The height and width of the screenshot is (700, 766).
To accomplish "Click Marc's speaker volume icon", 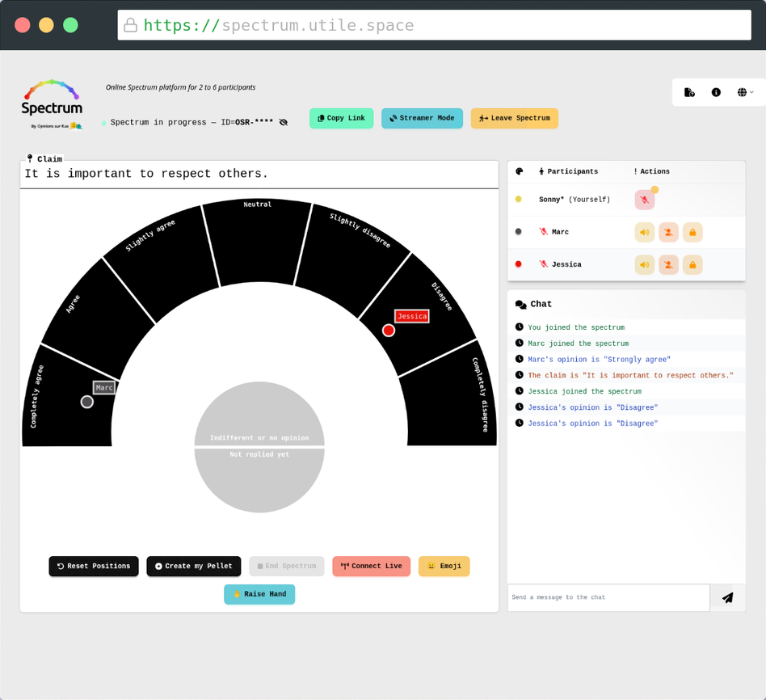I will coord(644,232).
